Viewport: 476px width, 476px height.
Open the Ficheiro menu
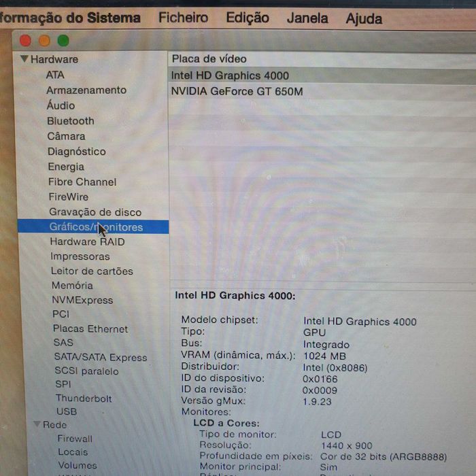click(183, 18)
